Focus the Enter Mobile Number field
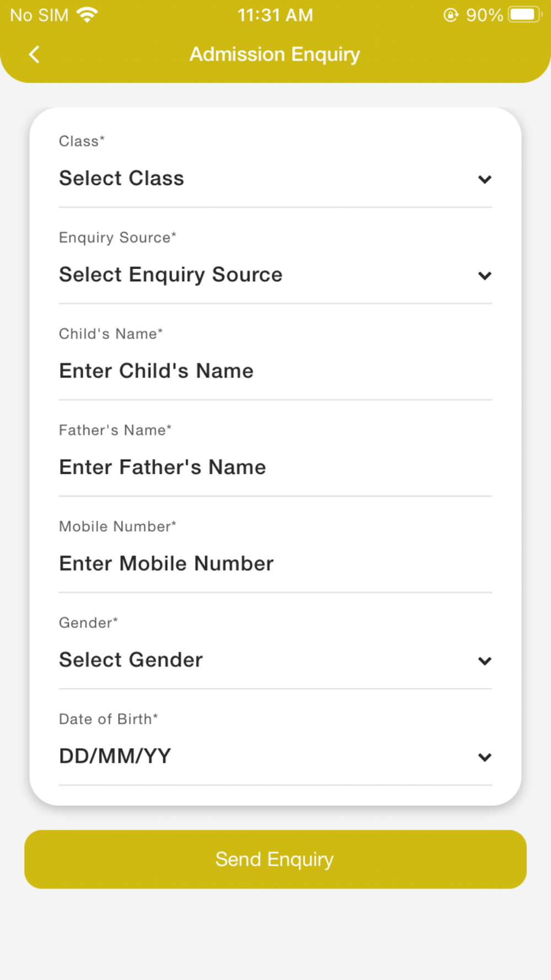The width and height of the screenshot is (551, 980). coord(166,564)
